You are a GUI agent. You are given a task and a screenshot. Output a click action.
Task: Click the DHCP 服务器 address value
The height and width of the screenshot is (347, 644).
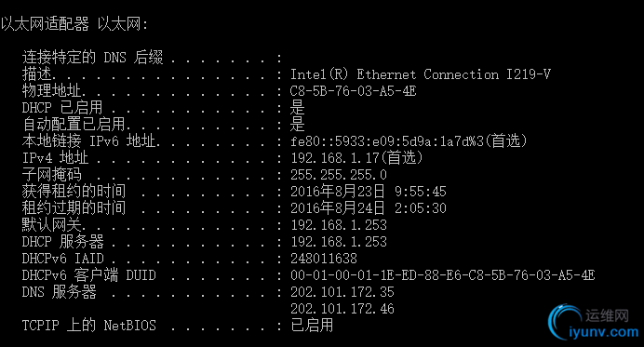(339, 242)
